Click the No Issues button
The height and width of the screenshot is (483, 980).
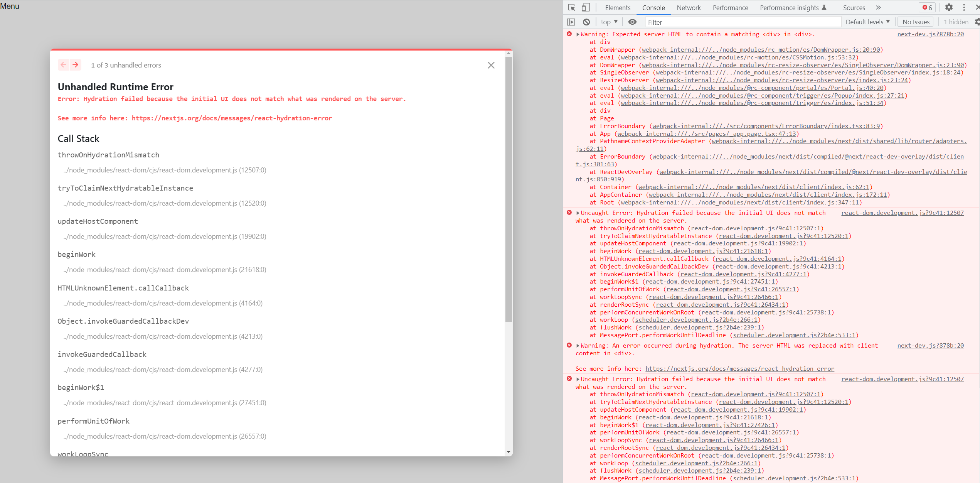pos(916,22)
